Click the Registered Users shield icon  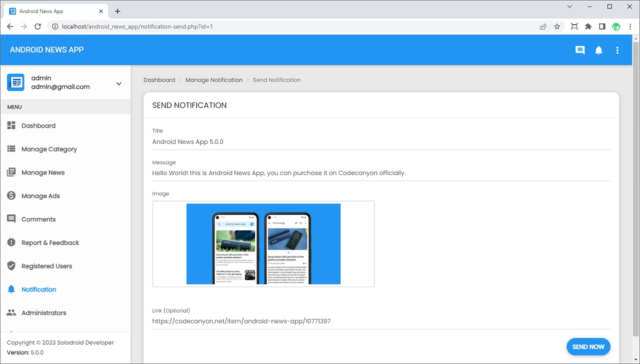11,266
